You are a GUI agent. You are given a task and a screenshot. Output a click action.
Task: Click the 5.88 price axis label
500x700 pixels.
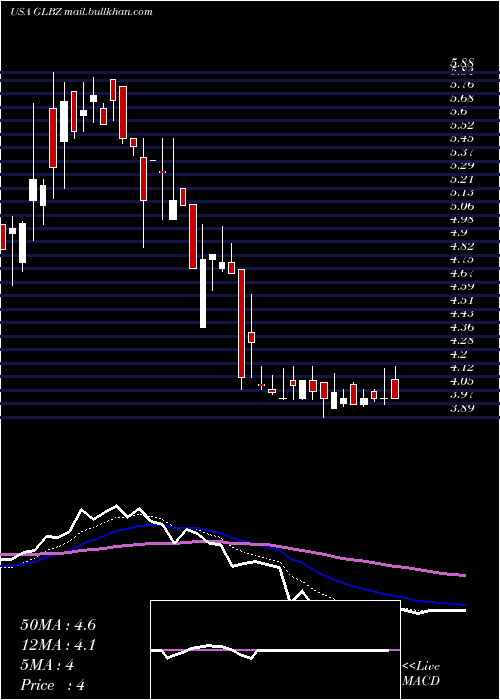tap(462, 63)
